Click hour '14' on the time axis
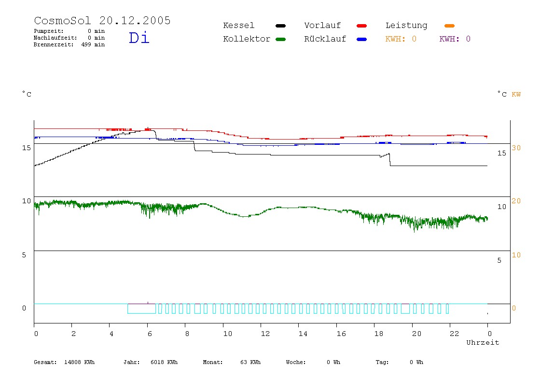 point(303,334)
